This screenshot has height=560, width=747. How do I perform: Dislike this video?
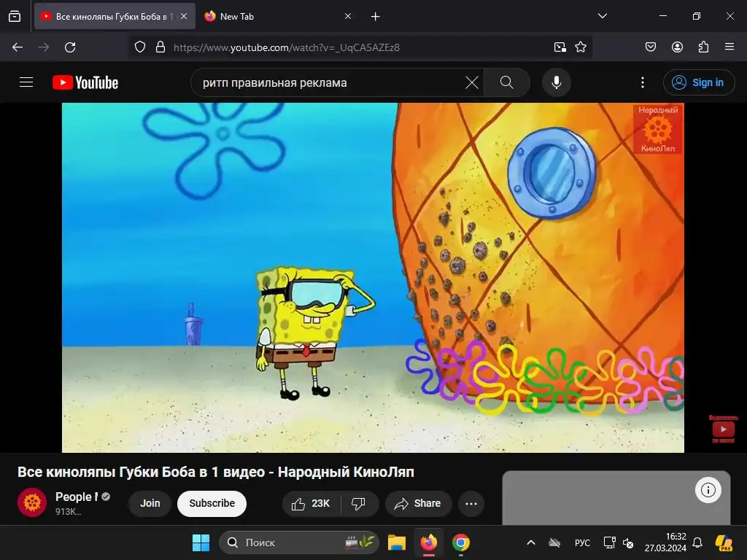[x=358, y=503]
